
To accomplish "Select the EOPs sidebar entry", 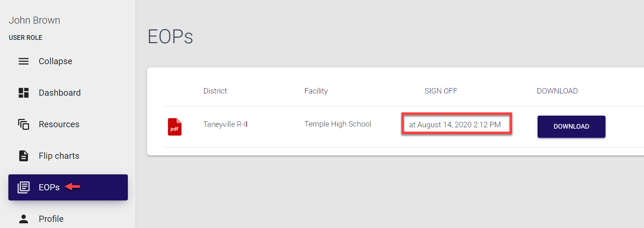I will tap(49, 187).
